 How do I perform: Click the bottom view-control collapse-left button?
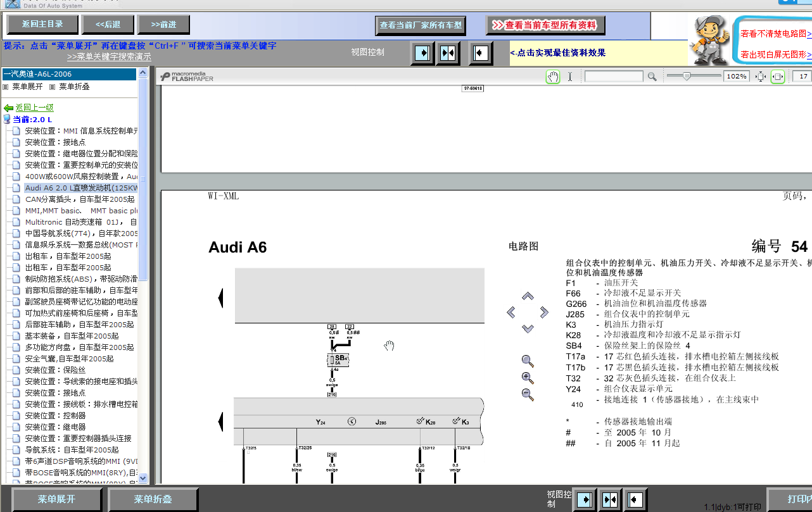point(636,499)
